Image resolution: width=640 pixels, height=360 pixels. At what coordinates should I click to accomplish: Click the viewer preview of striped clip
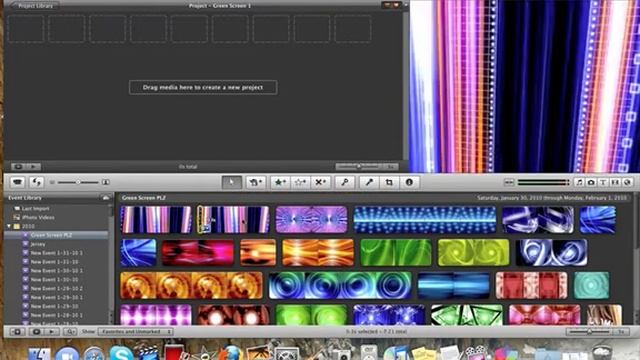tap(524, 86)
